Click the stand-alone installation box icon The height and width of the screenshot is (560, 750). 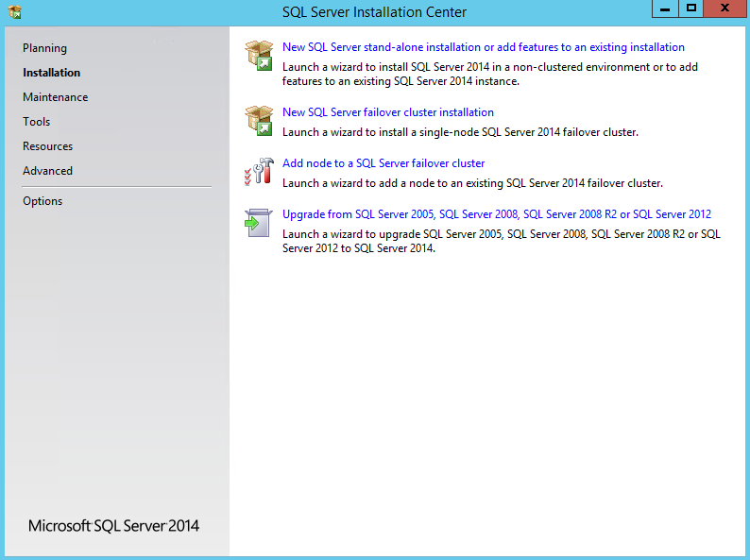point(259,55)
